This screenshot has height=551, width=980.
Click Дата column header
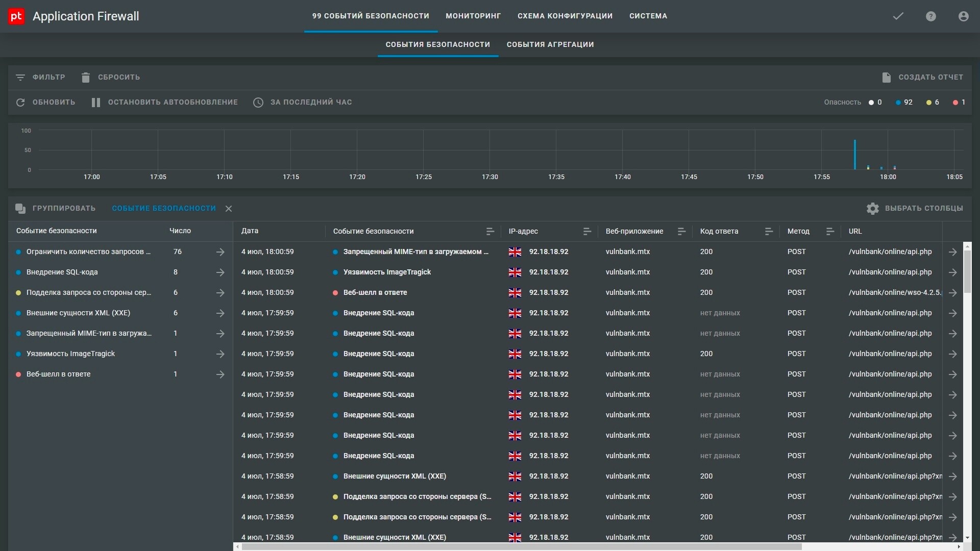(x=250, y=231)
